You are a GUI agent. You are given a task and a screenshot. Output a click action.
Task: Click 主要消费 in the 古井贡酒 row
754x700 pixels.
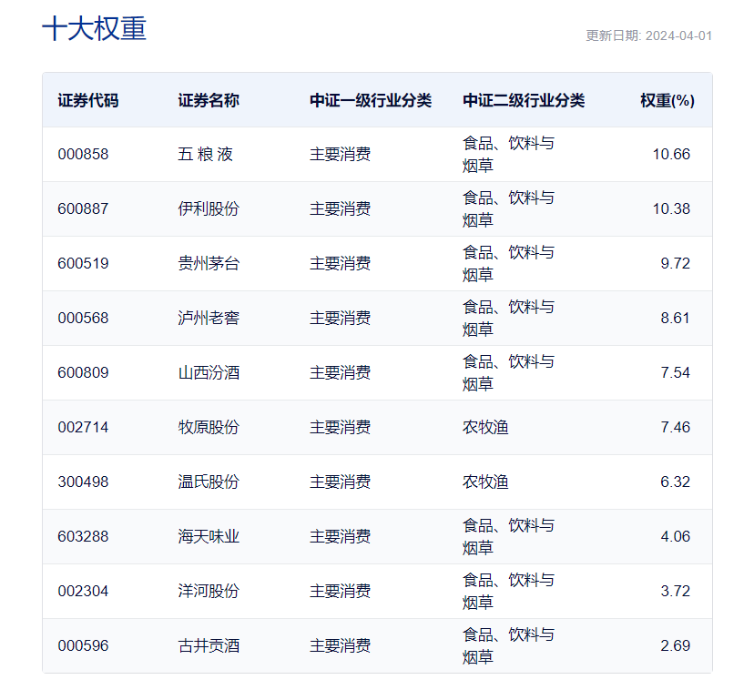pos(340,645)
